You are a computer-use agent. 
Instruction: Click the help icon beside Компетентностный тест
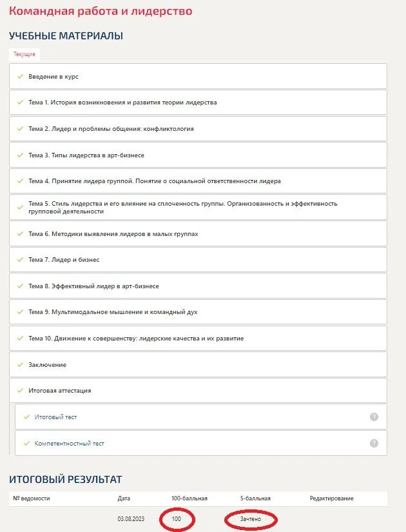coord(374,443)
